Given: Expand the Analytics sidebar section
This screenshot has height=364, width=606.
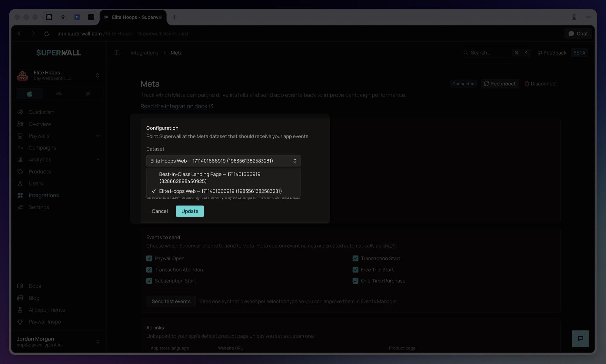Looking at the screenshot, I should coord(98,160).
